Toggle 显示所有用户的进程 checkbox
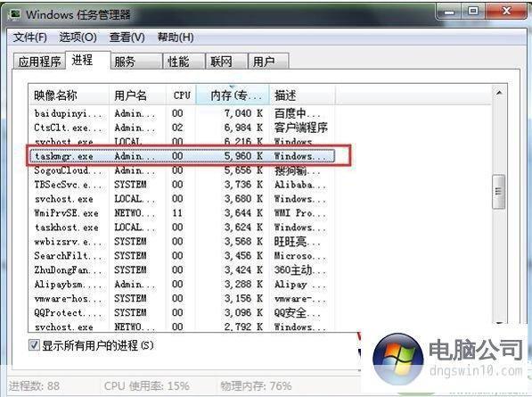Viewport: 532px width, 397px height. pos(34,345)
